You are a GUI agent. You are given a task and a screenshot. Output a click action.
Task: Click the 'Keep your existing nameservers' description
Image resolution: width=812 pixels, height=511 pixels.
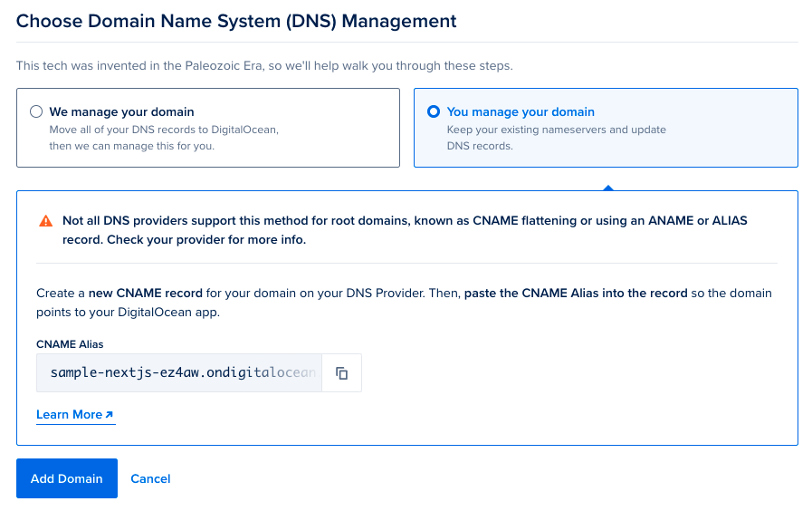(556, 138)
